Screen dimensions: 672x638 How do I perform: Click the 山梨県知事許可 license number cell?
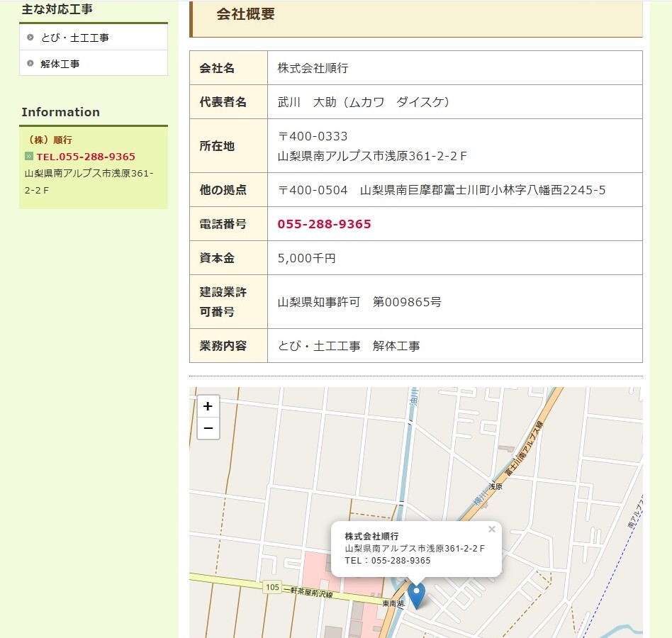tap(359, 302)
